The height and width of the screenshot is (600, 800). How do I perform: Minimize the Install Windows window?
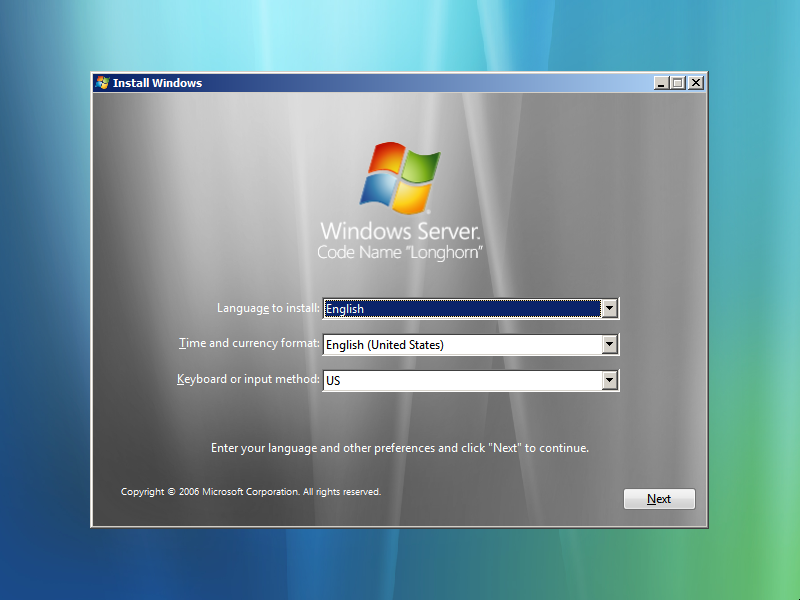tap(663, 83)
